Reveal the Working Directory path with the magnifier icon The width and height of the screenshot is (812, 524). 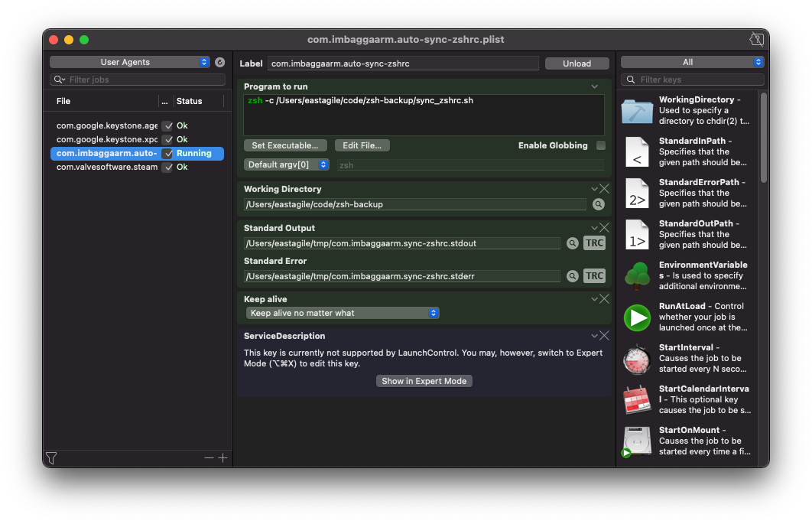coord(598,204)
